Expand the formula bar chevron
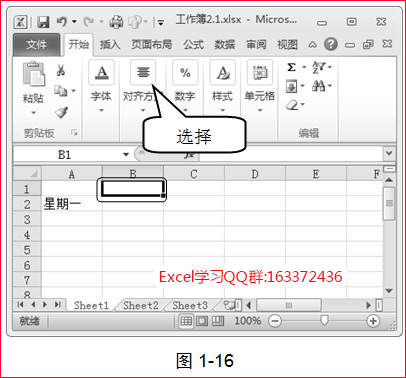The image size is (406, 378). click(x=389, y=154)
